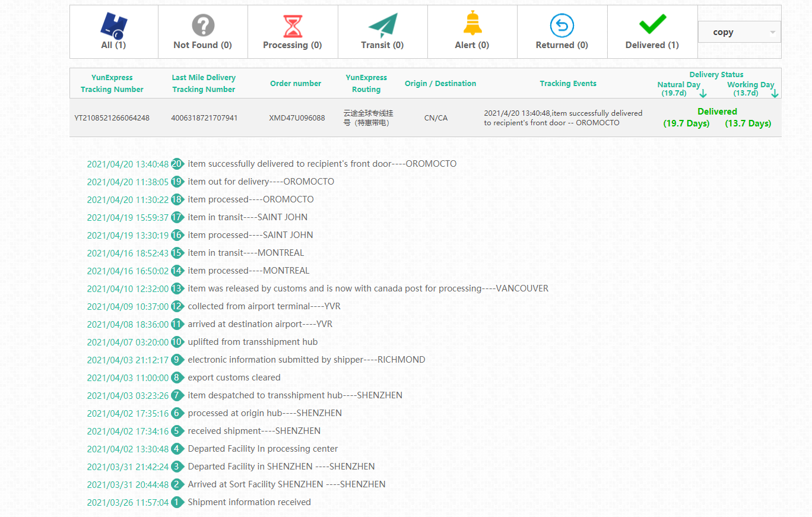Sort by Natural Day arrow
This screenshot has height=517, width=812.
coord(703,94)
